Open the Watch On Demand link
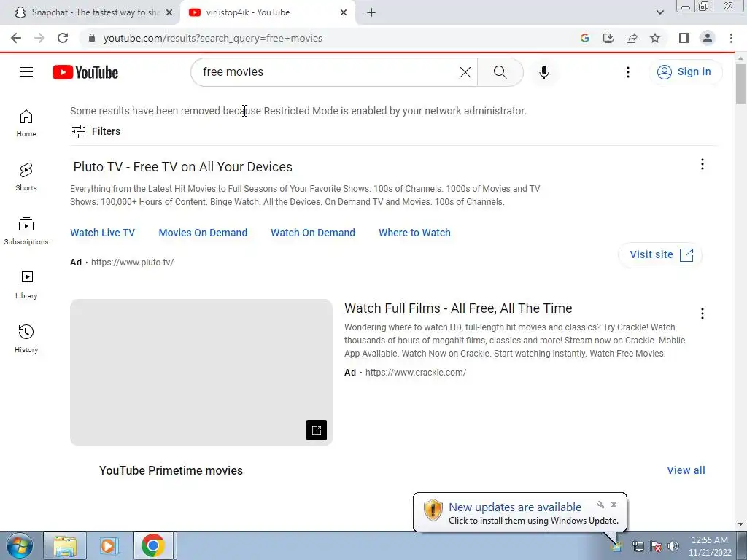 point(313,233)
